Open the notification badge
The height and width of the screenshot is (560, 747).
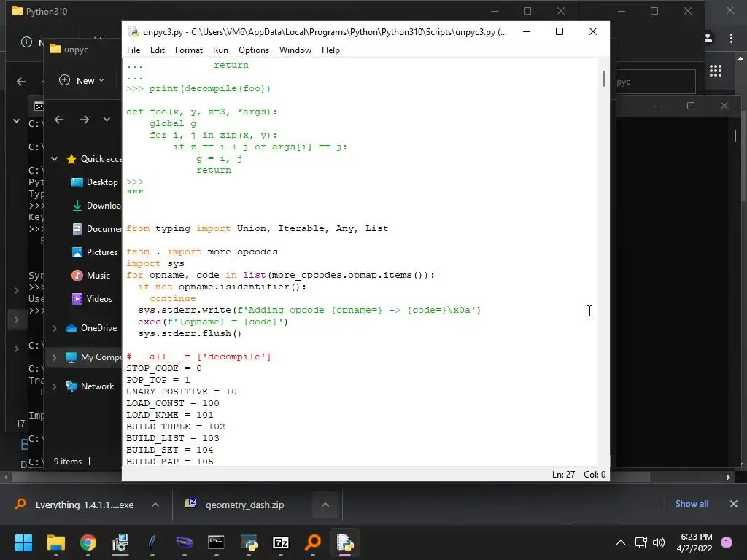(727, 542)
